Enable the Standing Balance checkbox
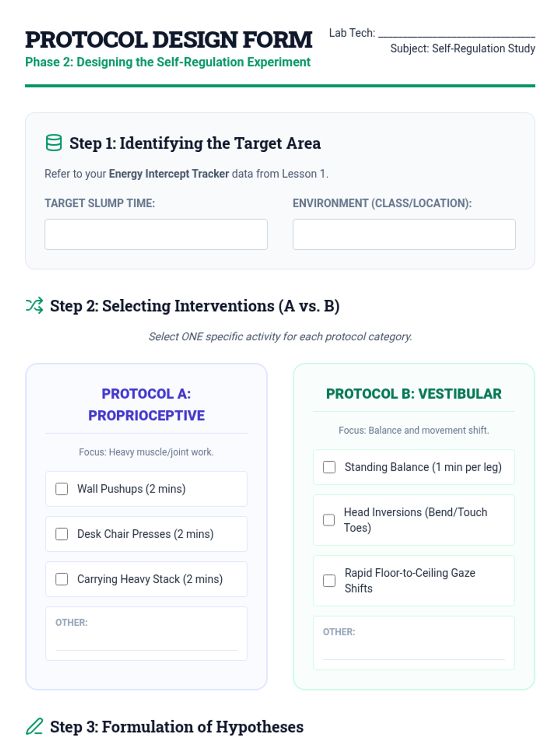The height and width of the screenshot is (747, 560). click(329, 467)
